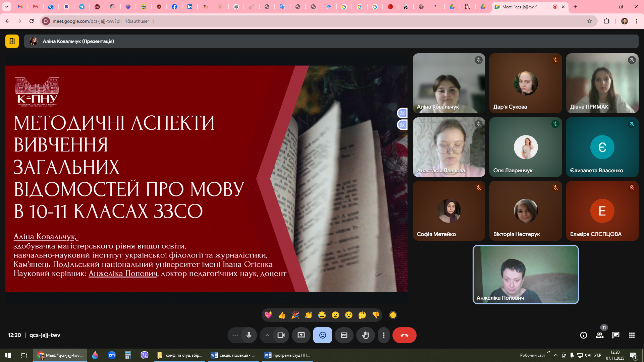The width and height of the screenshot is (644, 362).
Task: Click the yellow layout icon near presenter name
Action: point(12,41)
